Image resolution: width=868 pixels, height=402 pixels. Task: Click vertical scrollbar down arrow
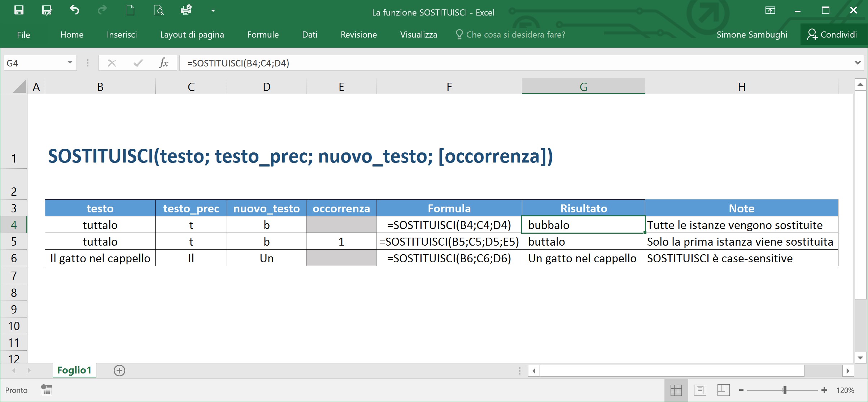pyautogui.click(x=860, y=358)
